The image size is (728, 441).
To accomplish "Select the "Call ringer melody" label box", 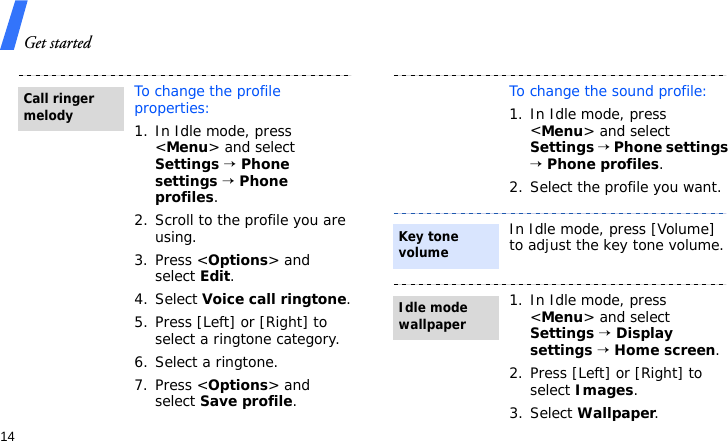I will [71, 108].
